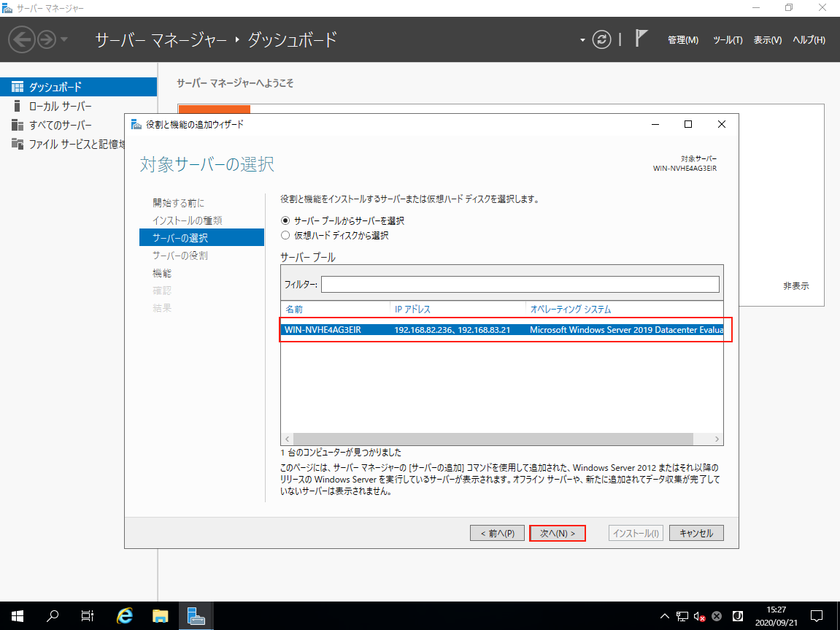Click the horizontal scrollbar in server pool list
The width and height of the screenshot is (840, 630).
click(x=493, y=439)
